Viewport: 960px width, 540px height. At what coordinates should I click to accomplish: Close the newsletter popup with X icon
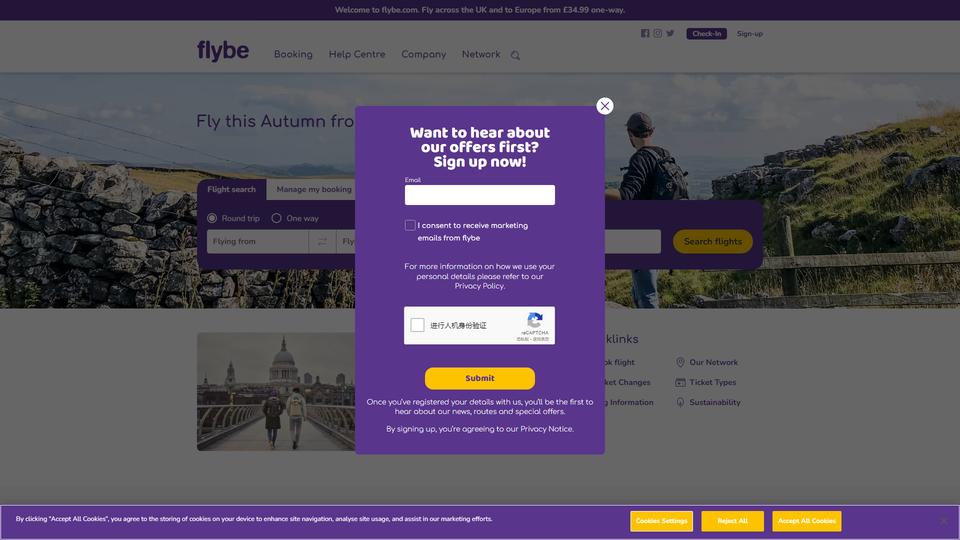coord(605,106)
